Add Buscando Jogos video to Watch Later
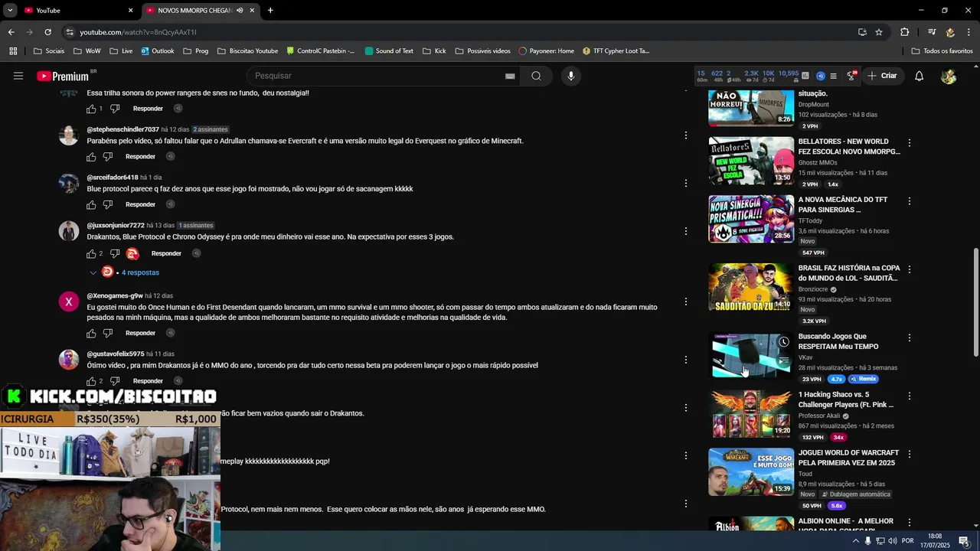The height and width of the screenshot is (551, 980). 783,342
